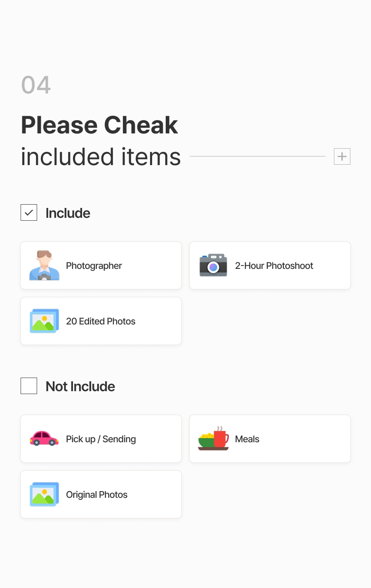Click the step number 04
Viewport: 371px width, 588px height.
click(x=36, y=85)
